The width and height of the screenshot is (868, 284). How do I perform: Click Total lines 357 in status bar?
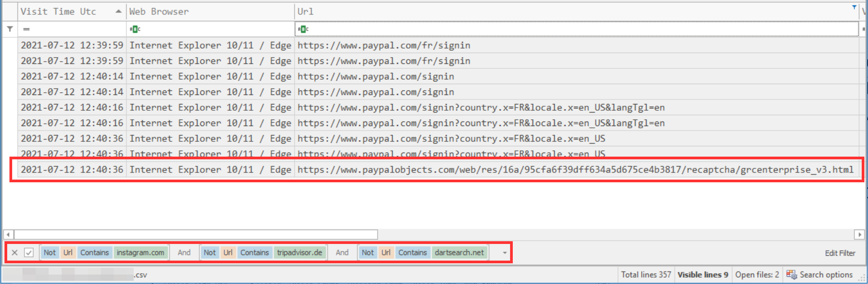coord(646,275)
